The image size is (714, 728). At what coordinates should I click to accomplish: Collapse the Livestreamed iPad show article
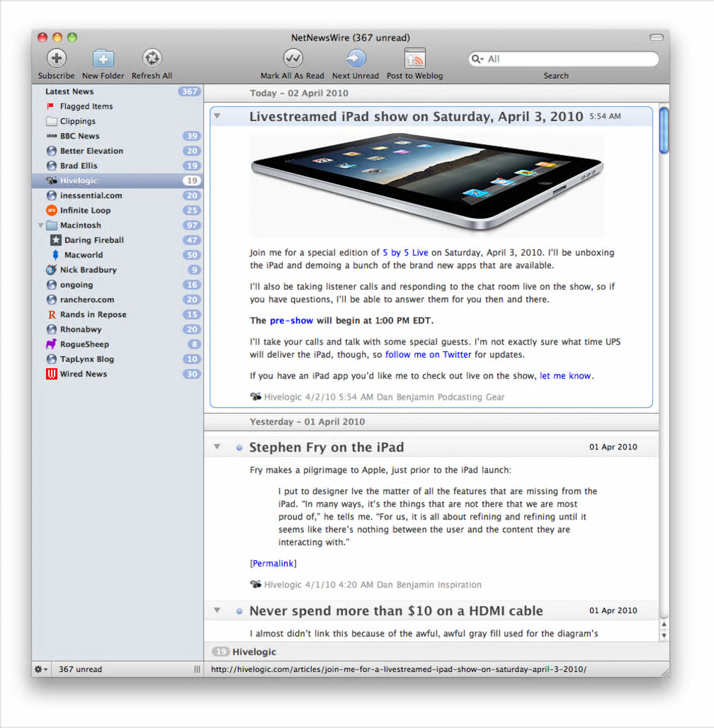(x=217, y=116)
